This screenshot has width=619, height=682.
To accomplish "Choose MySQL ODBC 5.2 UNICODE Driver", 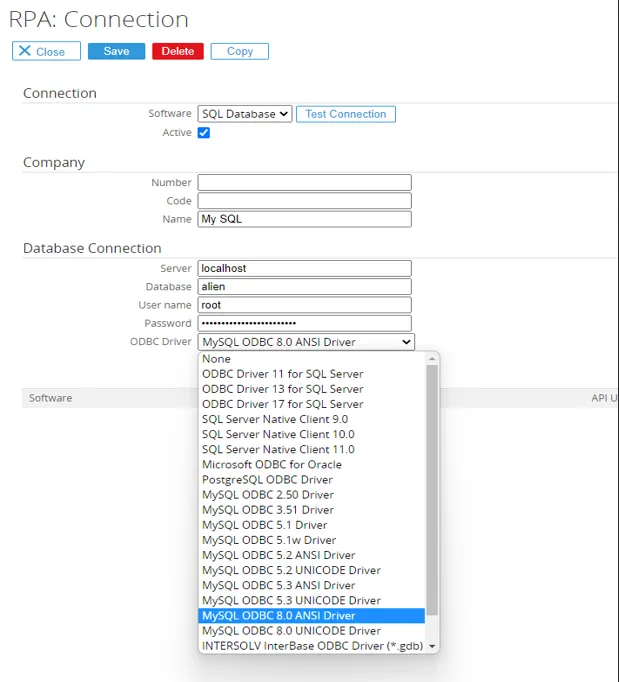I will (x=311, y=570).
